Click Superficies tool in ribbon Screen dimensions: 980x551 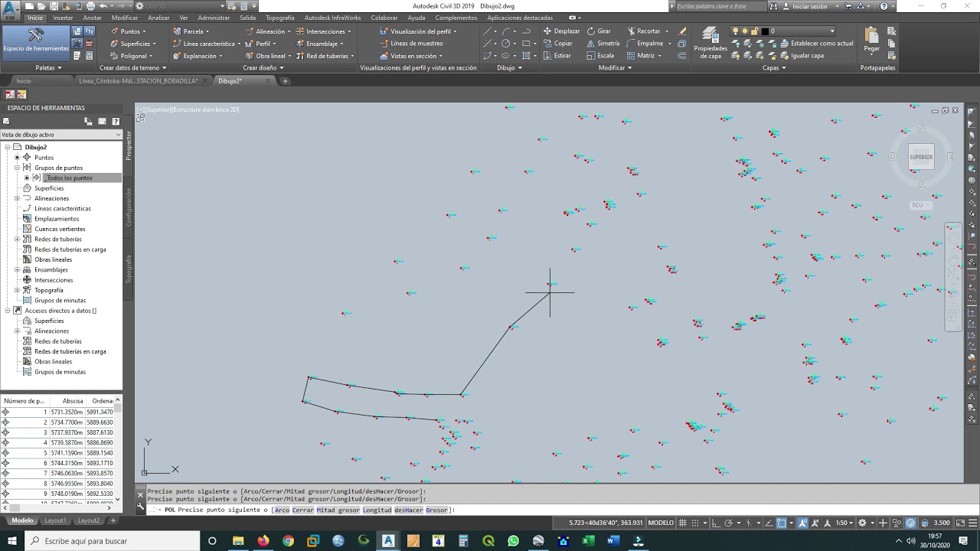132,44
